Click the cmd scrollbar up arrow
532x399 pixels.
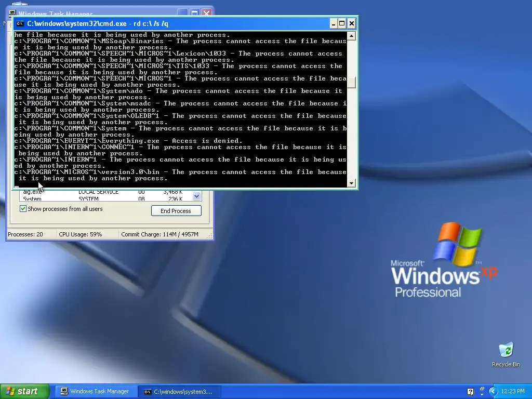point(351,36)
